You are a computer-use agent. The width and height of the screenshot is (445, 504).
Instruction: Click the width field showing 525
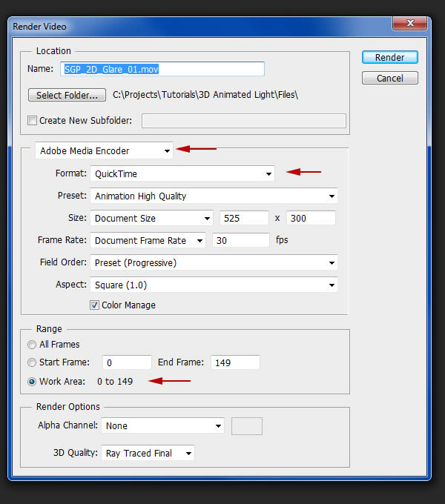[244, 219]
